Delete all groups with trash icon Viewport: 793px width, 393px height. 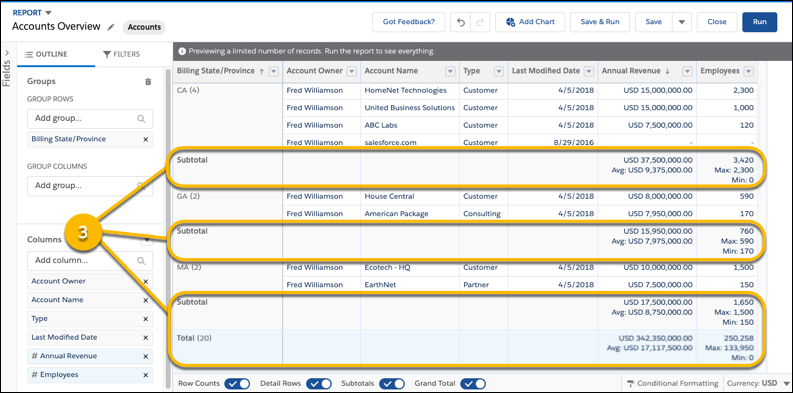pyautogui.click(x=148, y=81)
